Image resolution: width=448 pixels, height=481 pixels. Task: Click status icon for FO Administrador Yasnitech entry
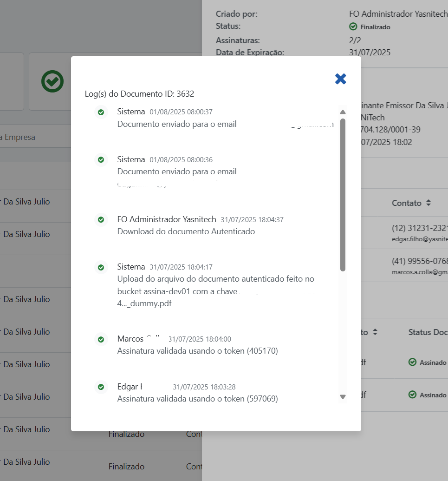tap(101, 219)
